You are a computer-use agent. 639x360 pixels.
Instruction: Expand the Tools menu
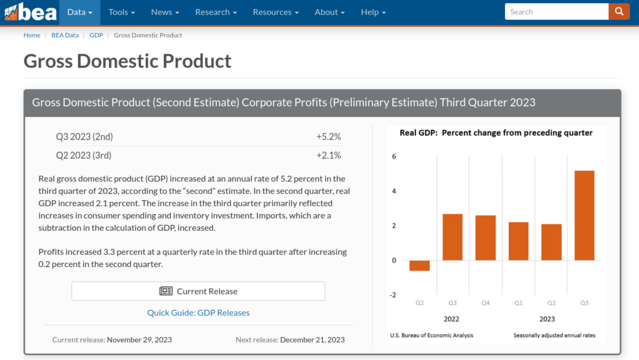121,12
